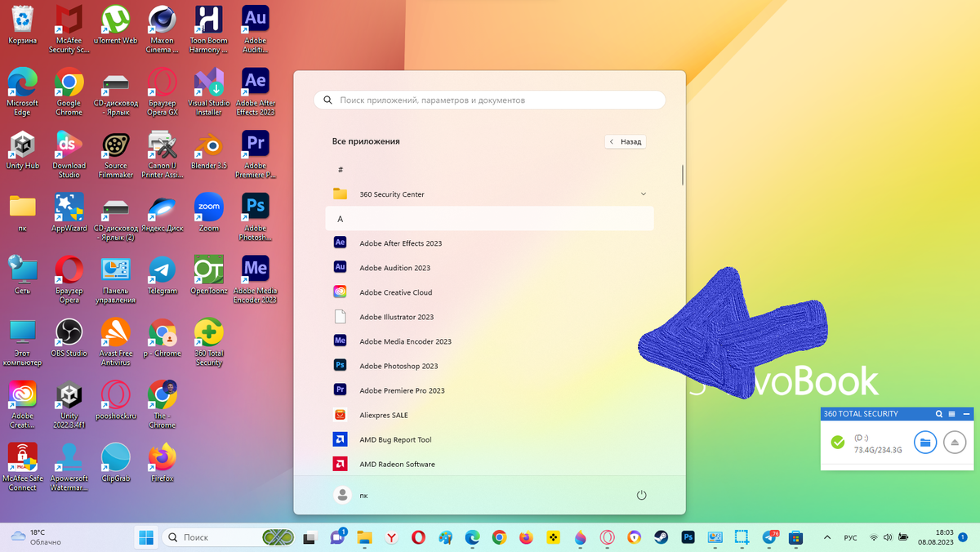980x552 pixels.
Task: Select the Браузер Opera GX desktop icon
Action: pos(162,91)
